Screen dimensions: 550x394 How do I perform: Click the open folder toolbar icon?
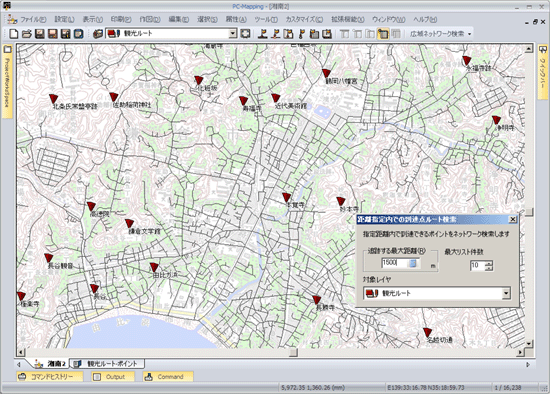tap(27, 34)
